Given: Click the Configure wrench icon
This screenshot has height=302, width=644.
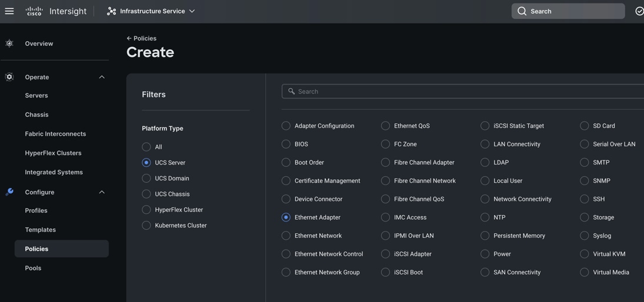Looking at the screenshot, I should (9, 192).
